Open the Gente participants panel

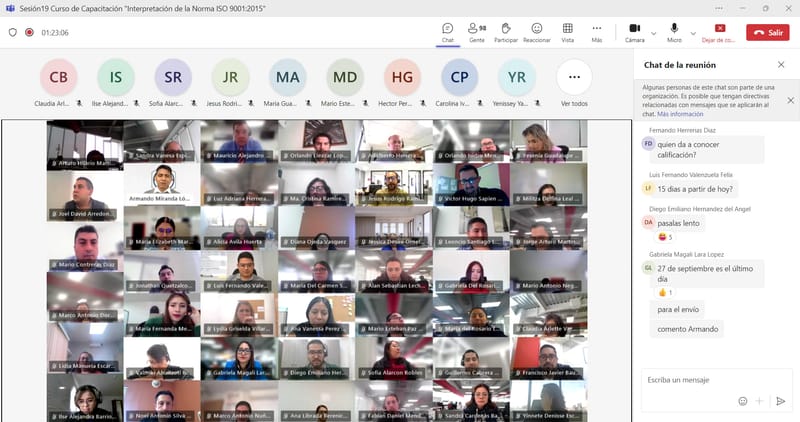coord(477,31)
